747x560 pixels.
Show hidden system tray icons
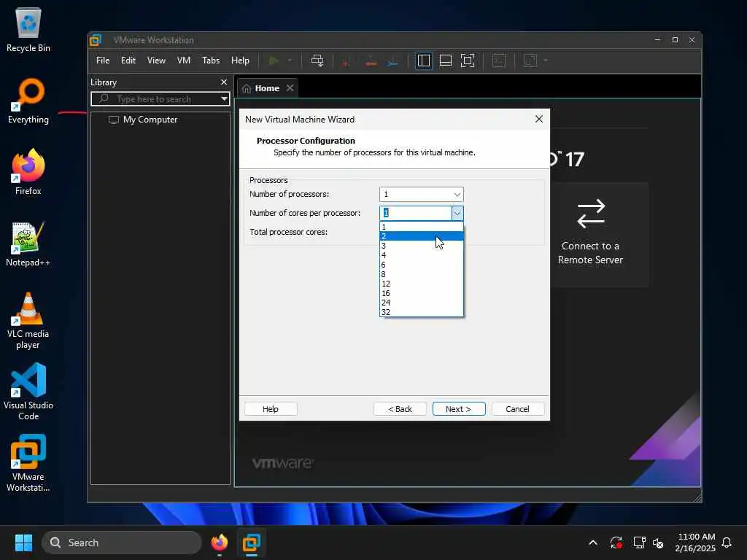pos(593,542)
